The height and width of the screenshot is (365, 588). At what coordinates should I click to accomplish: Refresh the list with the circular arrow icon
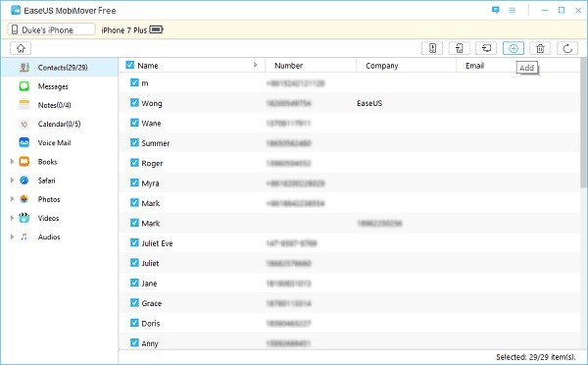567,48
